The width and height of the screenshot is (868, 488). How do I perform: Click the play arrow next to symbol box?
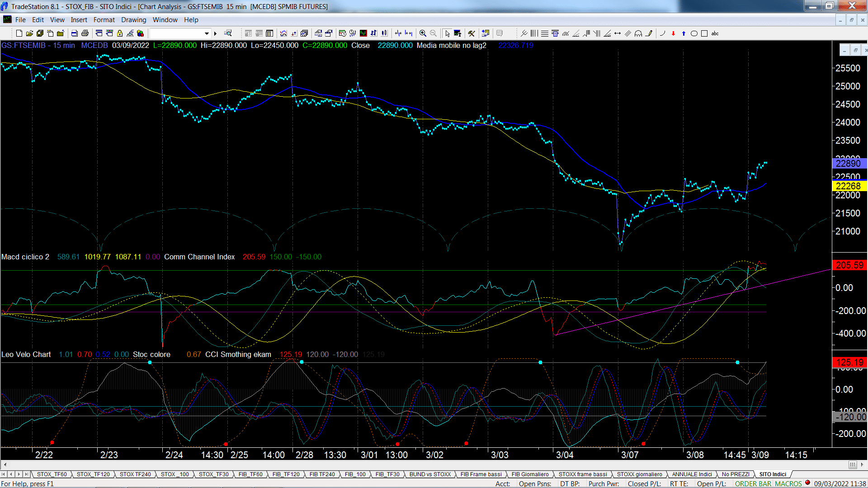coord(215,33)
